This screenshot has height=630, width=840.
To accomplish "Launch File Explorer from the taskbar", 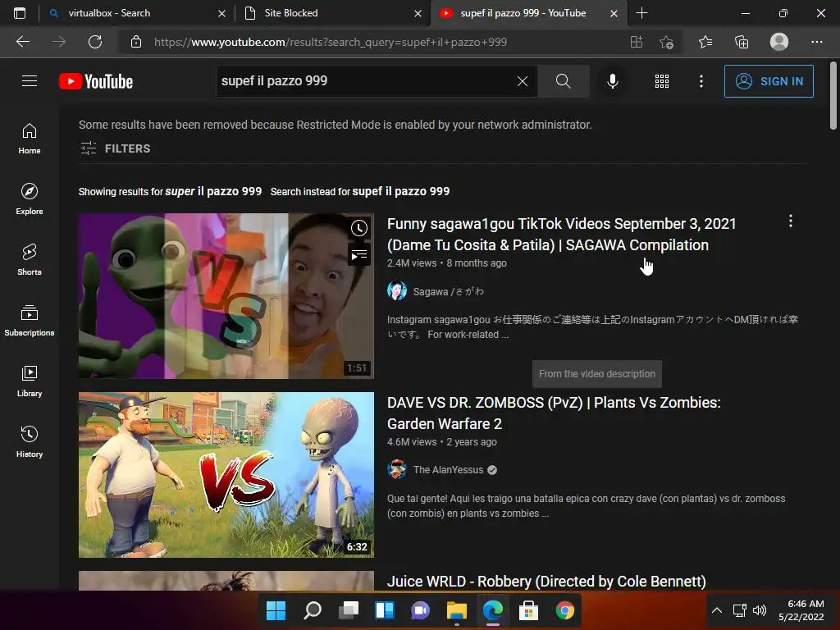I will (456, 610).
